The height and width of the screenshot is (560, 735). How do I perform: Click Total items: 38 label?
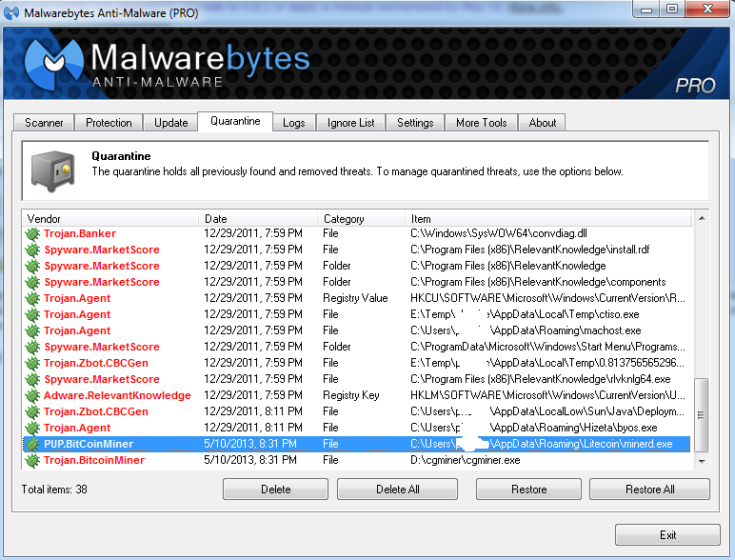tap(54, 490)
